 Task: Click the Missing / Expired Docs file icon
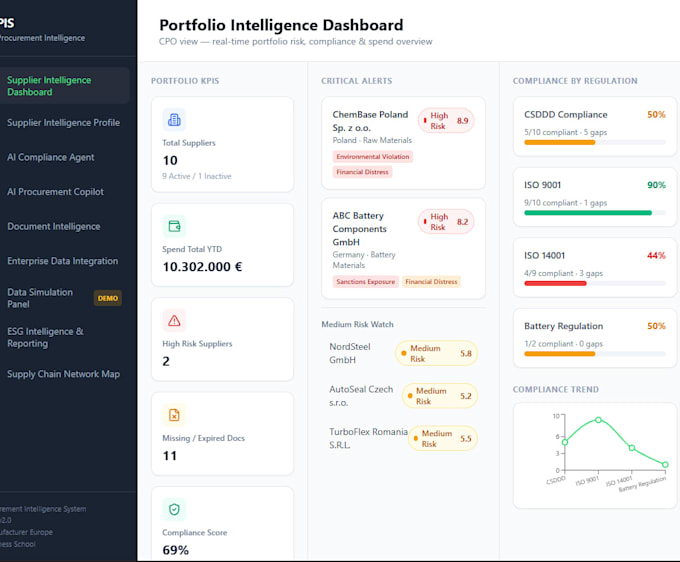[x=174, y=415]
